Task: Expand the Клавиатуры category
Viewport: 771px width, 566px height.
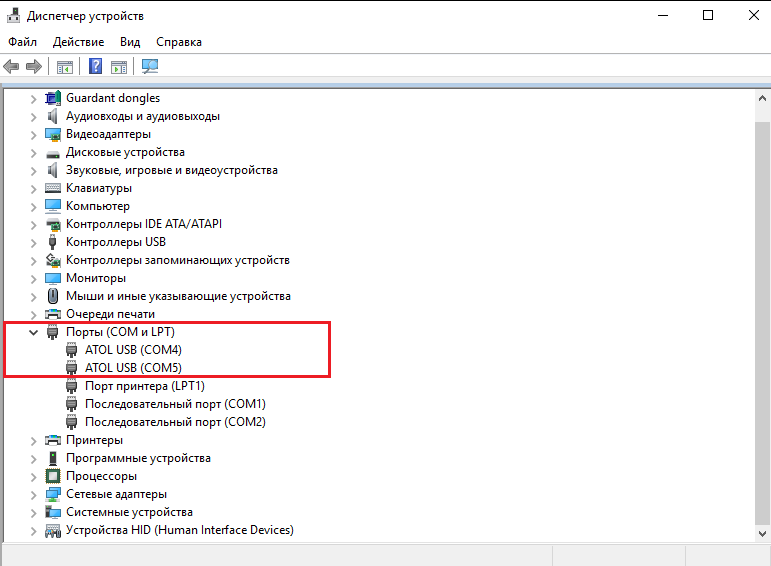Action: (x=33, y=188)
